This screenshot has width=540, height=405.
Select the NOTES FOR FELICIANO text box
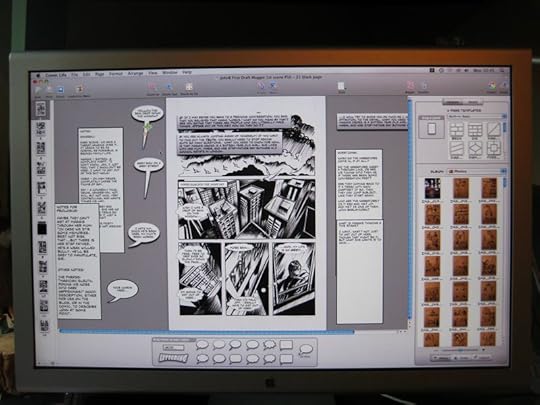pyautogui.click(x=79, y=262)
